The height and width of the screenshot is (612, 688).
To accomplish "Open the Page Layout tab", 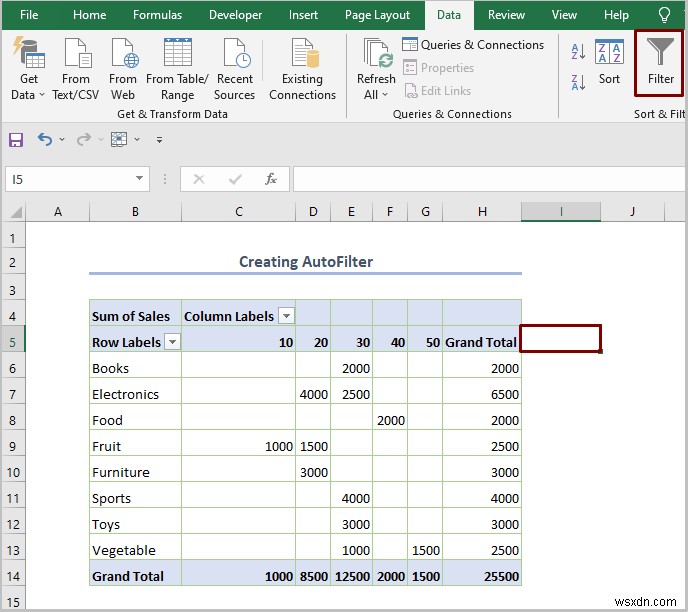I will 377,15.
